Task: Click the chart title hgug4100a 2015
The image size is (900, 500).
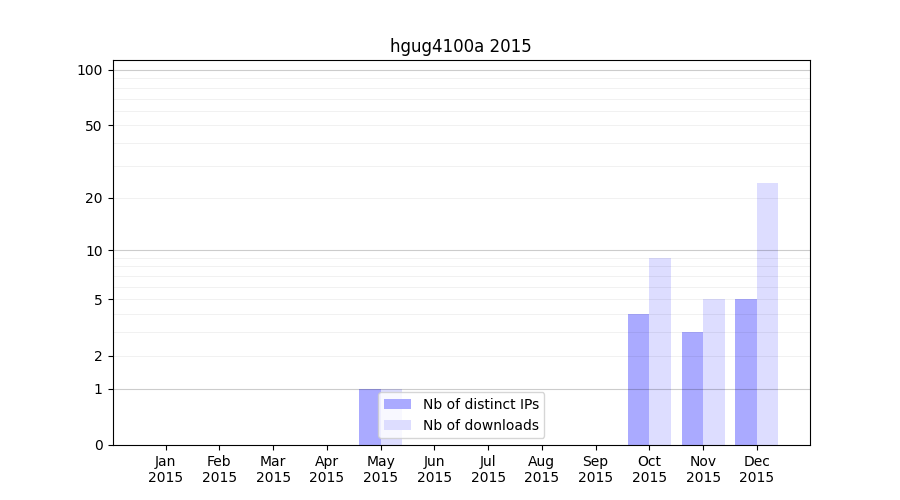Action: point(460,46)
